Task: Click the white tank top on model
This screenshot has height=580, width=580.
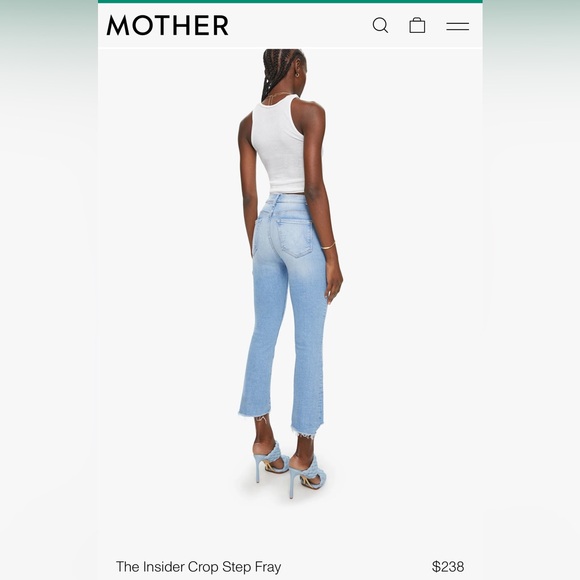Action: point(279,144)
